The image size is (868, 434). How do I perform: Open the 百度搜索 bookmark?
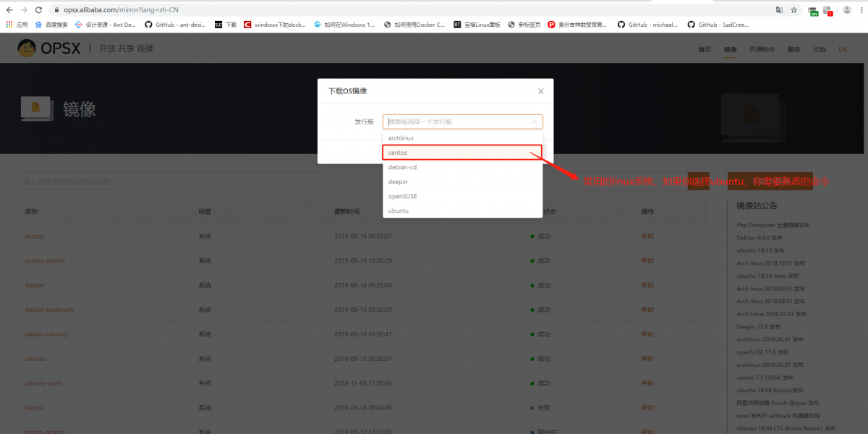click(51, 25)
